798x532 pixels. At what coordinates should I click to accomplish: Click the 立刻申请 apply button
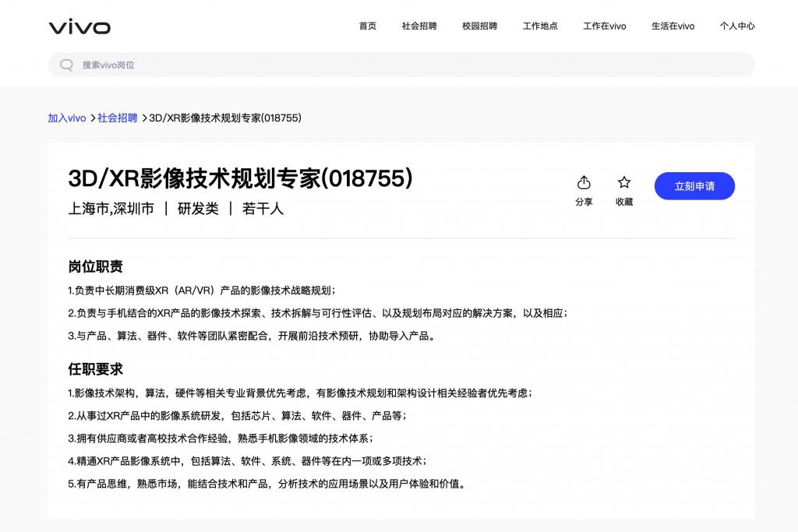(694, 186)
